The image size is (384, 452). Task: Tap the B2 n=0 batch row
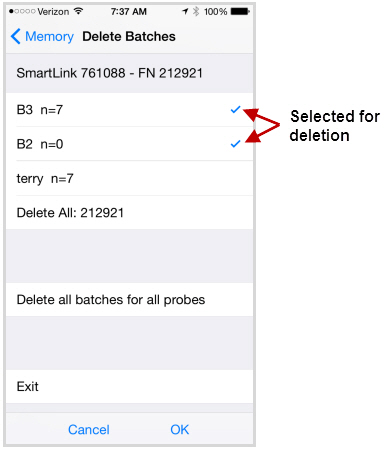point(129,144)
